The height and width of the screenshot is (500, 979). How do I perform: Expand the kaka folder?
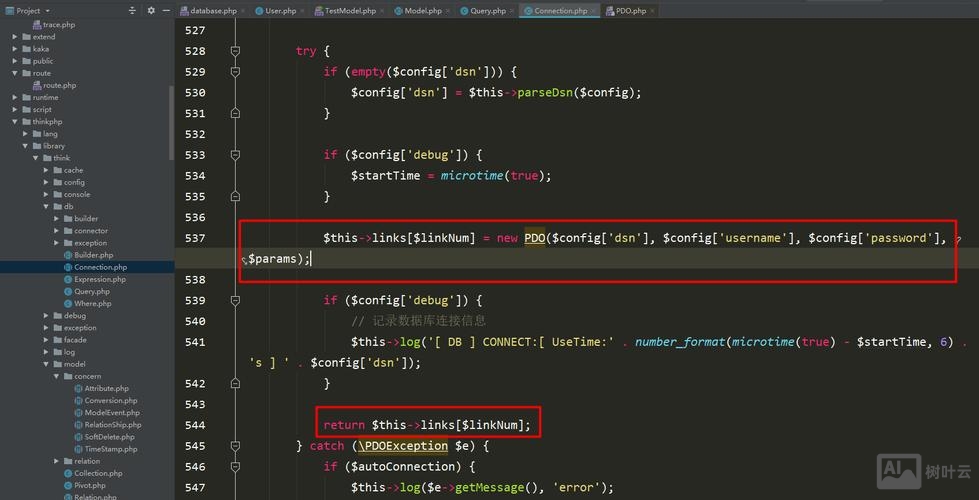pos(15,49)
